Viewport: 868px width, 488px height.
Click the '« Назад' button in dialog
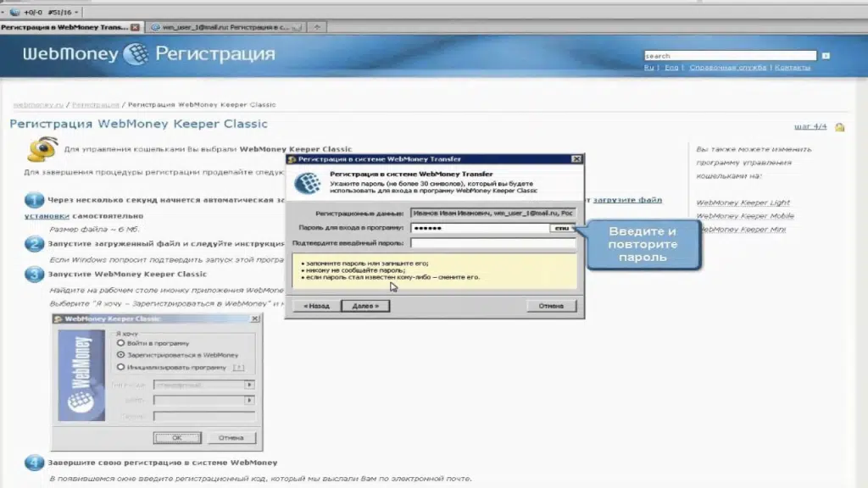pos(316,306)
